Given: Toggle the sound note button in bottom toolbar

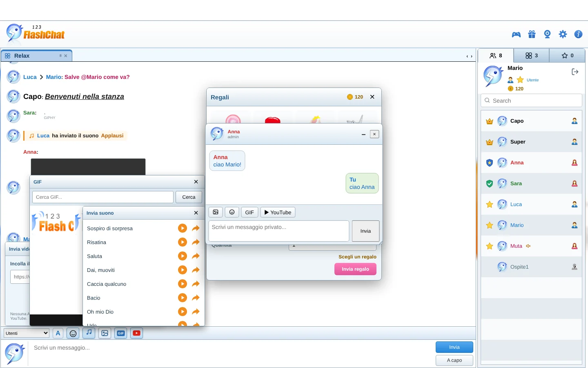Looking at the screenshot, I should tap(89, 333).
